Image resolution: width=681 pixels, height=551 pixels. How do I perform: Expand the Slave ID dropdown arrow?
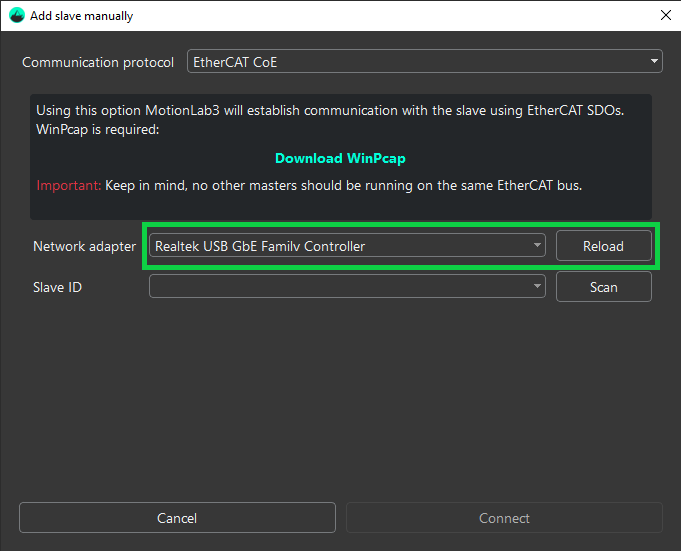538,286
